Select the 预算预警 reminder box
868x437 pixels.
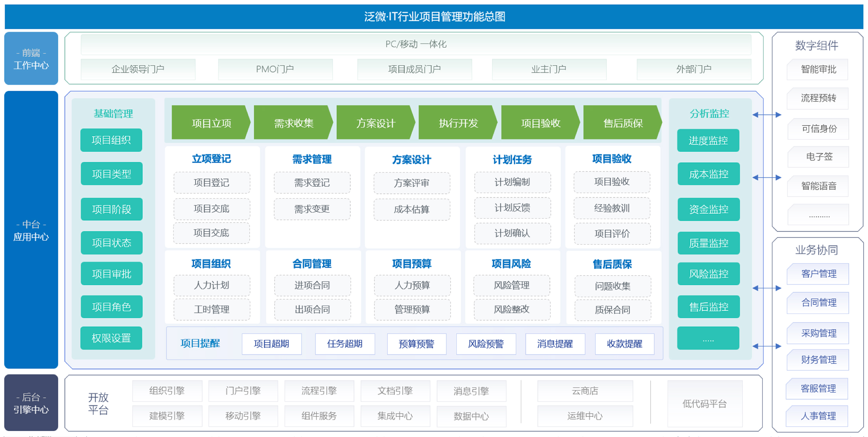417,344
